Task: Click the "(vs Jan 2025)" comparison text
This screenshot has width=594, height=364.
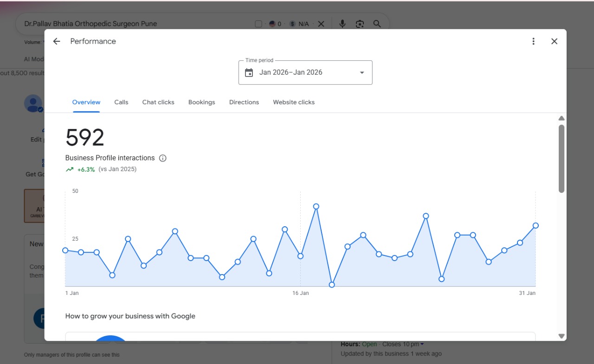Action: click(117, 169)
